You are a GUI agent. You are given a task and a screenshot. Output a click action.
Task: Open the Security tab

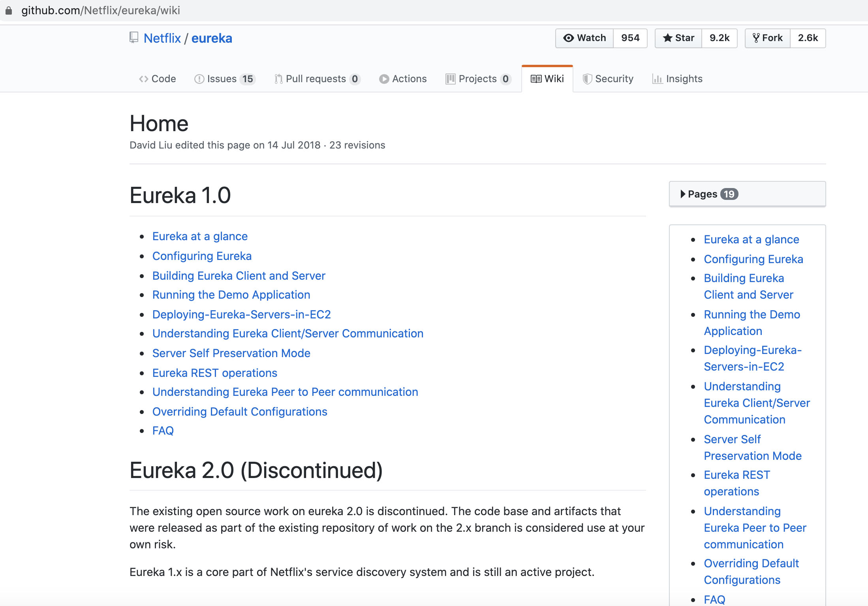tap(608, 79)
